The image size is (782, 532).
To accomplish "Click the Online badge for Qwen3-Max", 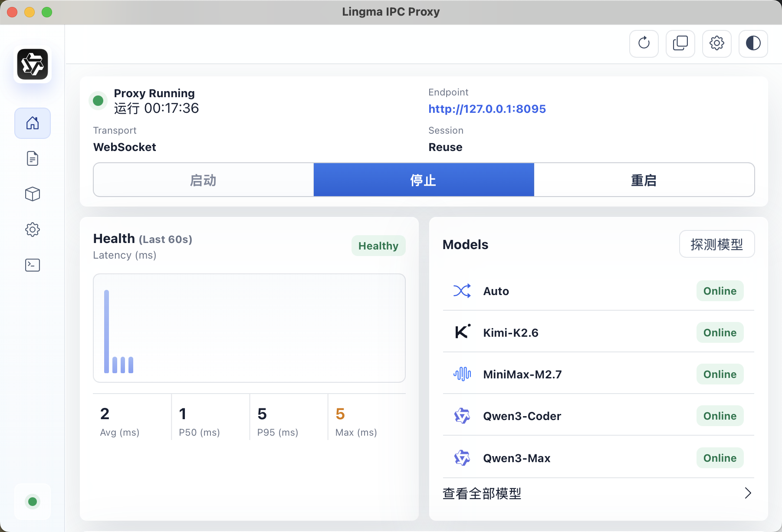I will 720,458.
